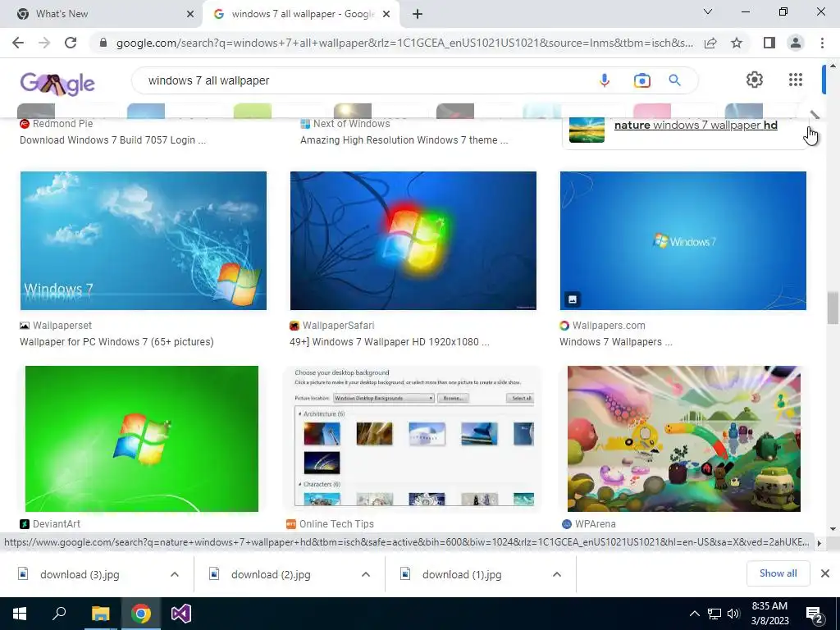This screenshot has height=630, width=840.
Task: Click Wallpaper for PC Windows 7 caption
Action: (116, 342)
